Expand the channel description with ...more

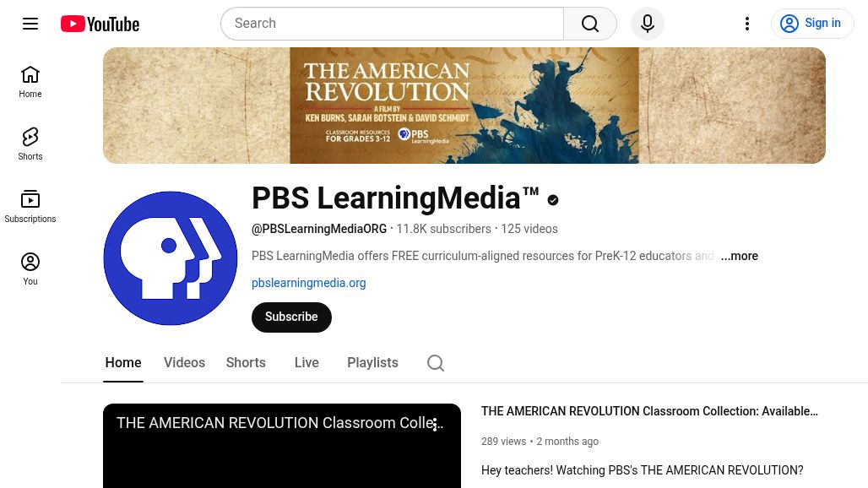tap(739, 256)
